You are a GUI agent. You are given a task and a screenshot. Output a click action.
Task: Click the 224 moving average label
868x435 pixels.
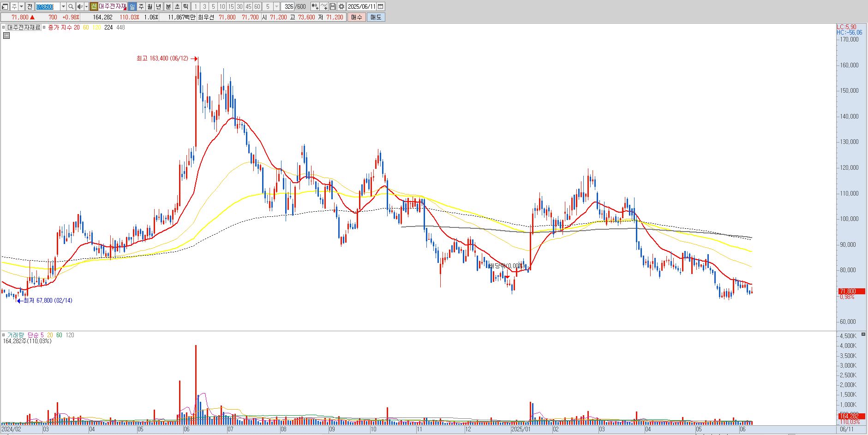pyautogui.click(x=108, y=27)
